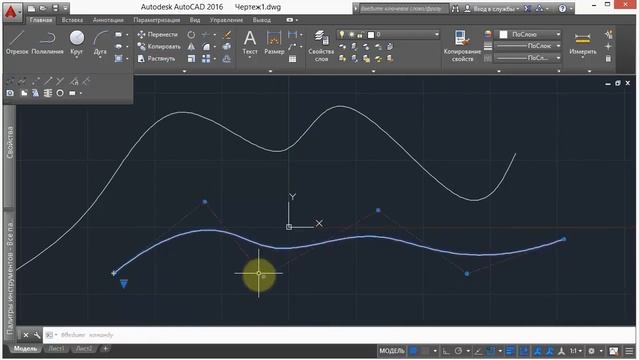This screenshot has width=640, height=360.
Task: Click the Копировать copy tool
Action: point(159,47)
